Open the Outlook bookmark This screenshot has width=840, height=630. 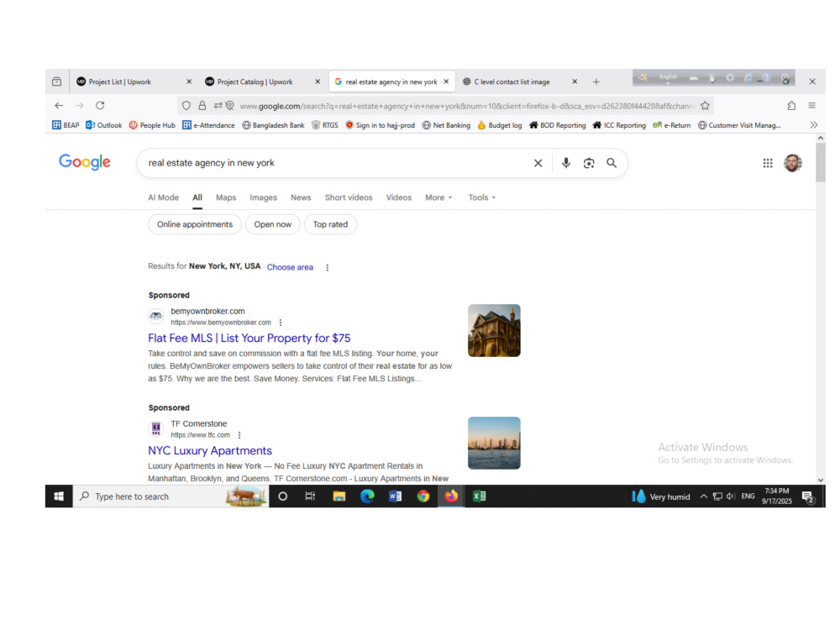pos(104,125)
